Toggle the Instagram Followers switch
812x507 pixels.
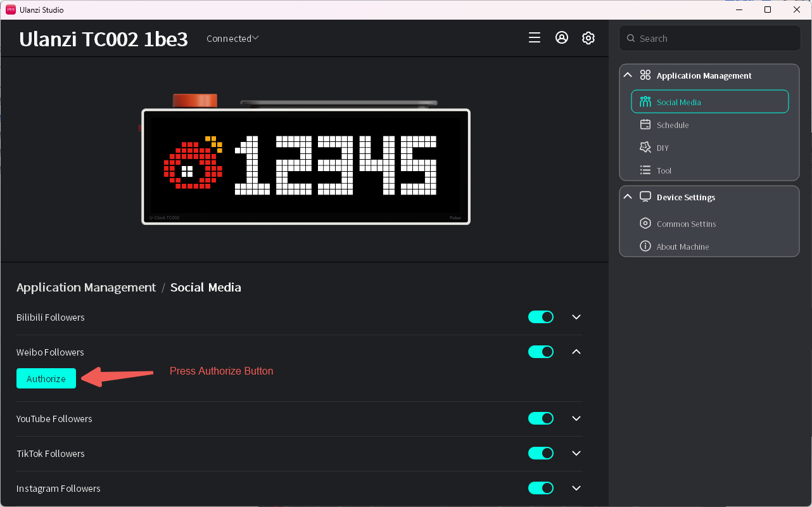click(x=541, y=488)
